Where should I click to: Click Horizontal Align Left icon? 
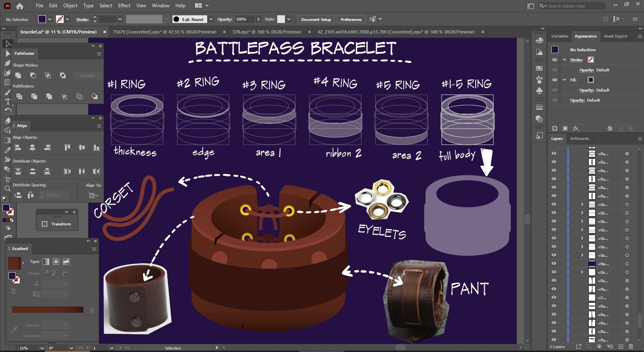click(x=18, y=148)
